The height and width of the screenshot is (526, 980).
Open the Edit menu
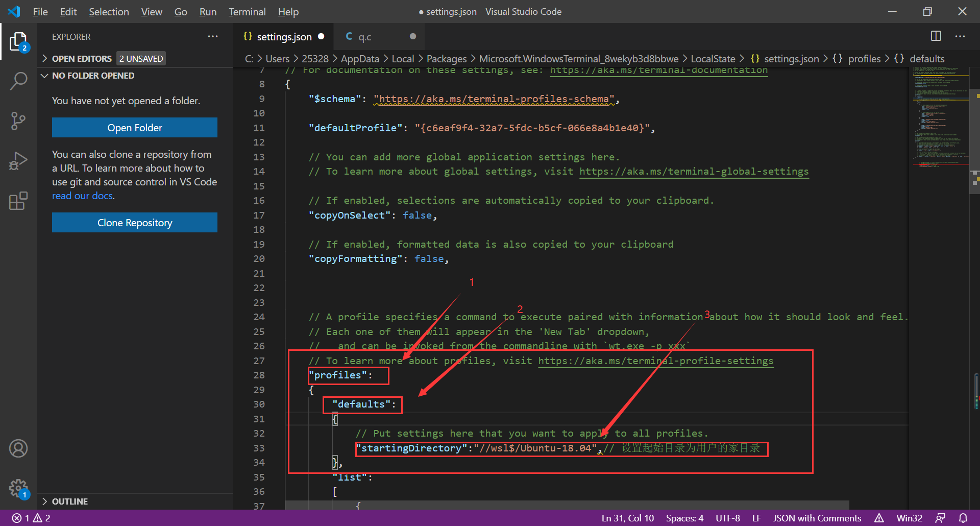click(x=68, y=12)
